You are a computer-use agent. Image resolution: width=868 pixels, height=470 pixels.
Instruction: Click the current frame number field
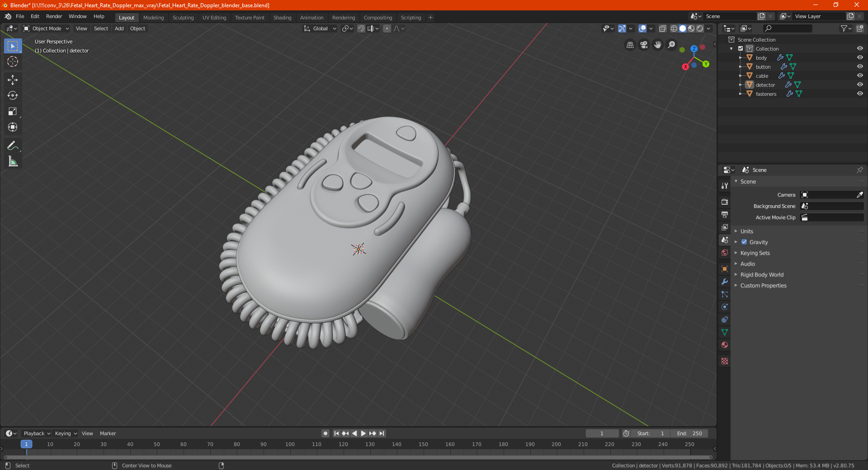click(x=602, y=433)
